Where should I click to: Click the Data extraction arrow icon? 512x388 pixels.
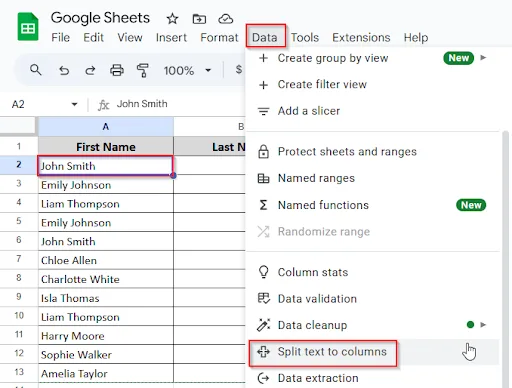263,378
